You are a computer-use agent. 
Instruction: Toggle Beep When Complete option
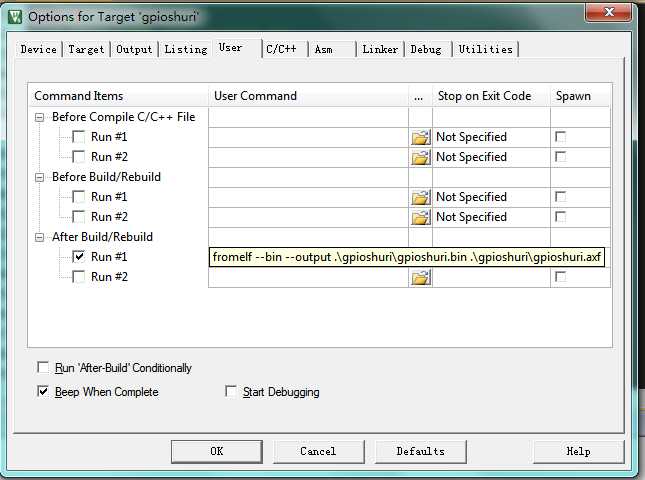(43, 391)
